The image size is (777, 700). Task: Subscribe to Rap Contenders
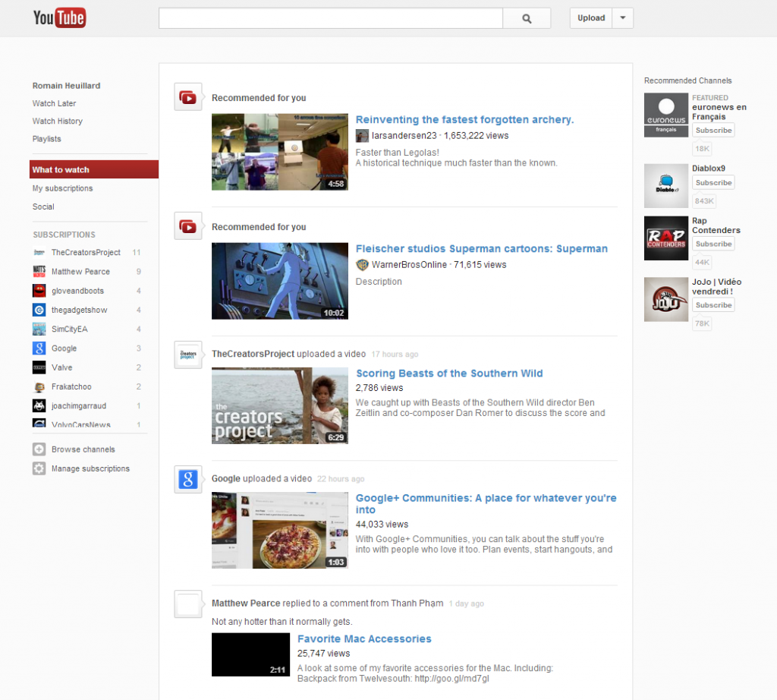click(x=713, y=244)
